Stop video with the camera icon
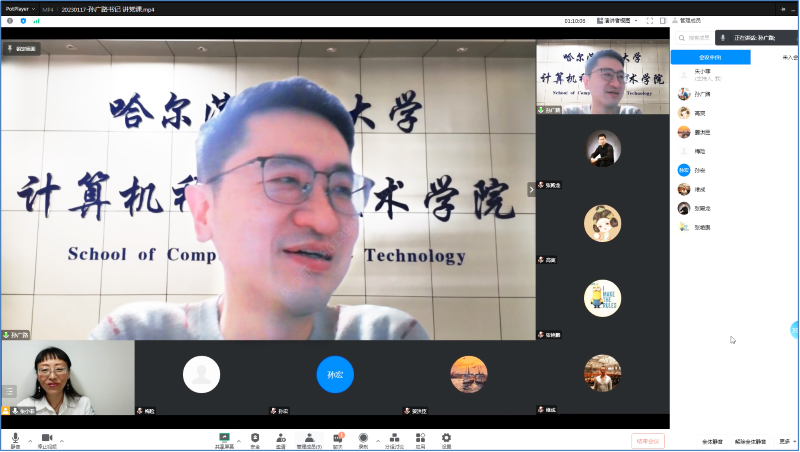Screen dimensions: 800x452 [x=47, y=439]
